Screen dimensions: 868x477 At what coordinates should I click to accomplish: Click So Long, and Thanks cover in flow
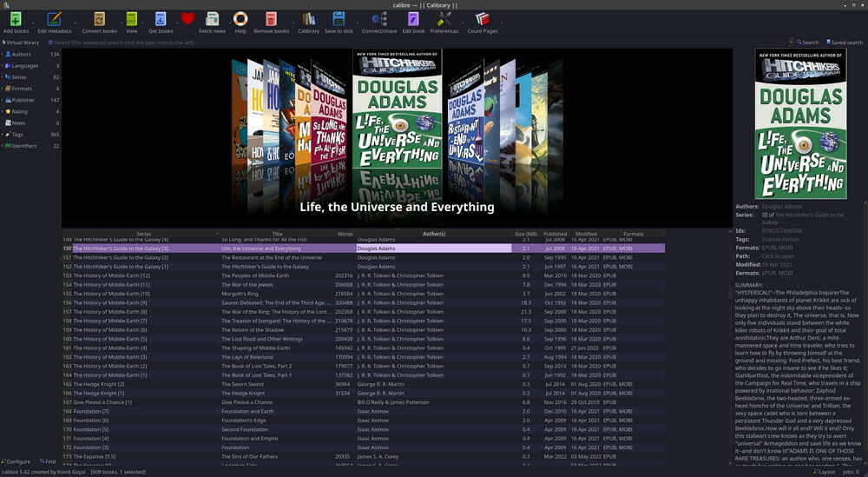coord(329,114)
